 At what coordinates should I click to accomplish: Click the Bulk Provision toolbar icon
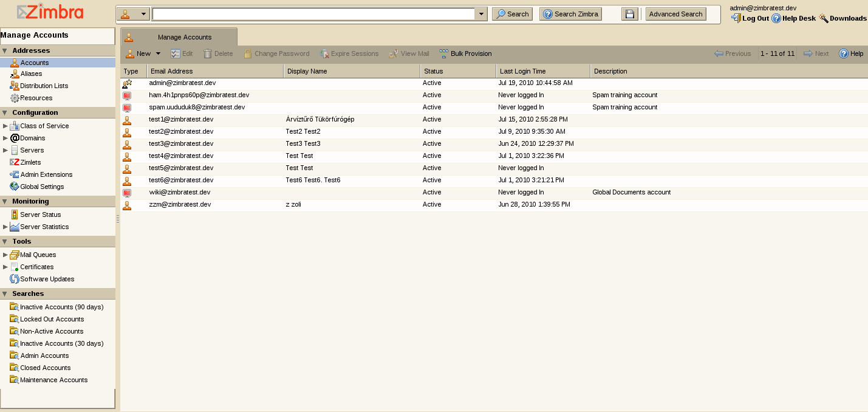click(443, 53)
